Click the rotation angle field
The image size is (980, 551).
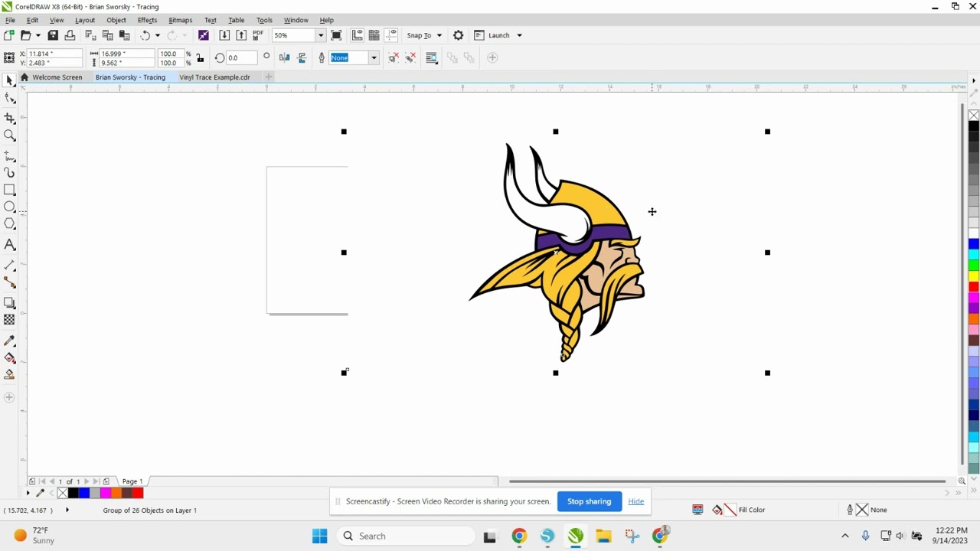pyautogui.click(x=242, y=57)
